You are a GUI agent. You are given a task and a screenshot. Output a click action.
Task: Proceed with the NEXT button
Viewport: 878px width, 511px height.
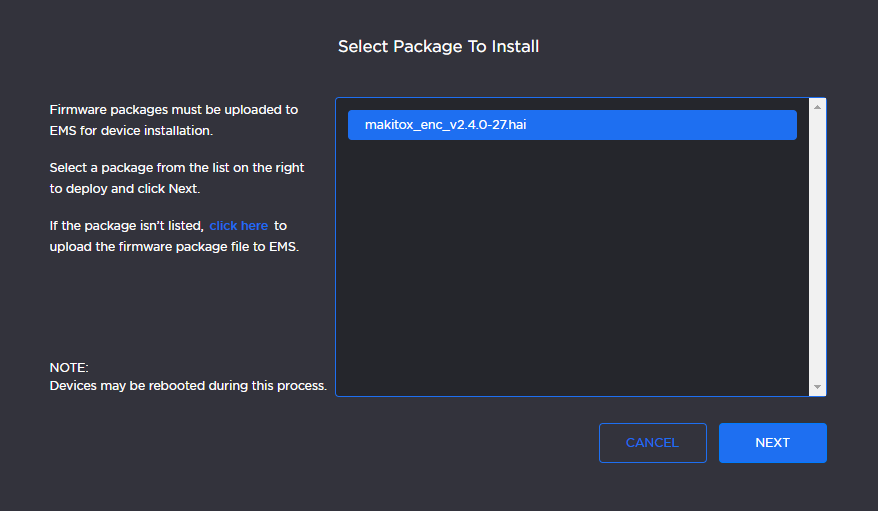[x=772, y=443]
